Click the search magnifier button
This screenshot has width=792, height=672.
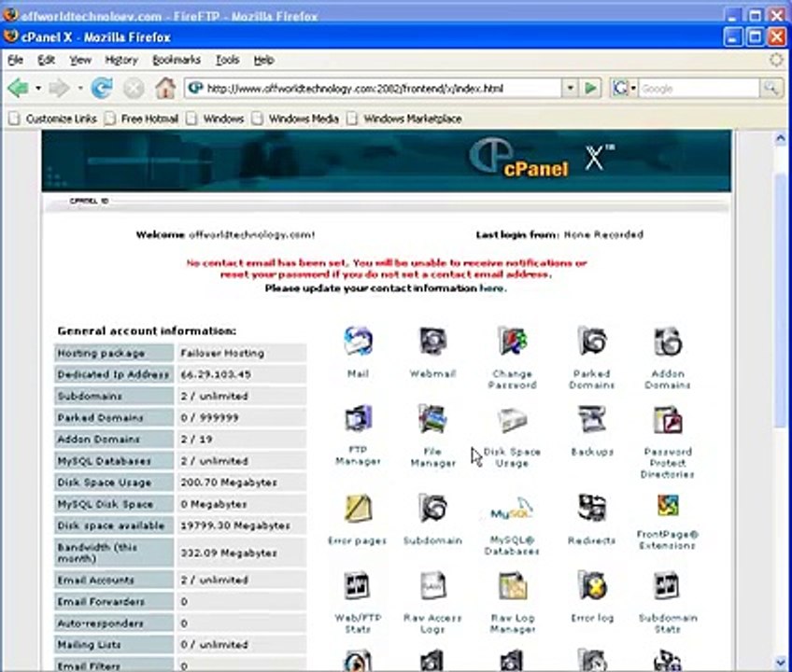click(x=771, y=89)
